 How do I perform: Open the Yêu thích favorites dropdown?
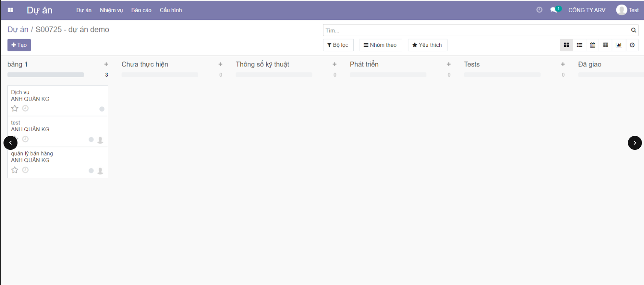[x=427, y=45]
